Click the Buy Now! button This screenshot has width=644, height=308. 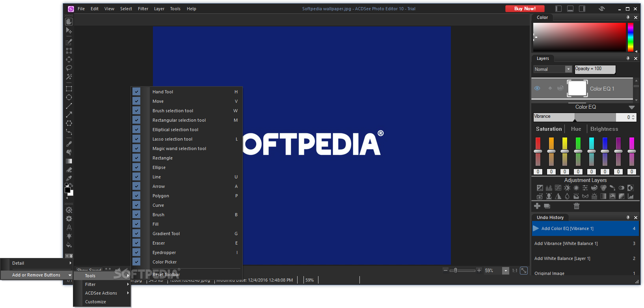pos(525,9)
